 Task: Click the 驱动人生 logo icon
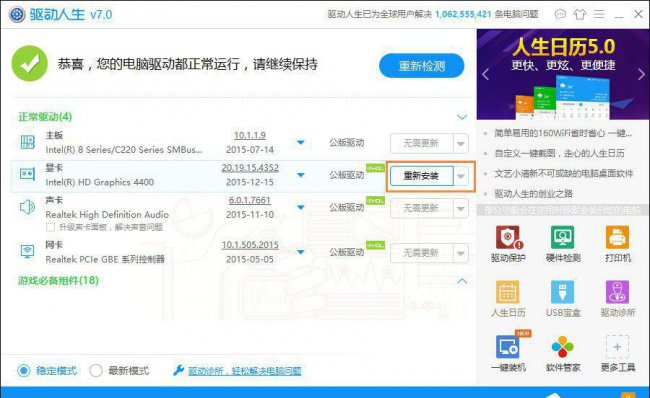tap(17, 15)
